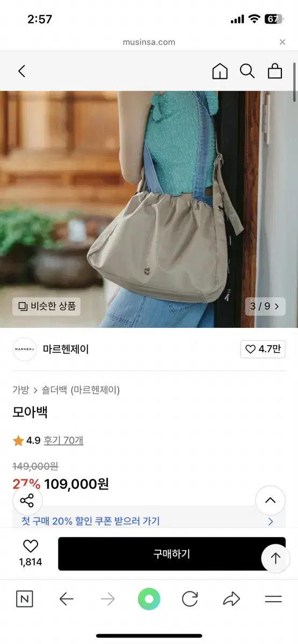Tap the round up chevron button

(x=270, y=501)
